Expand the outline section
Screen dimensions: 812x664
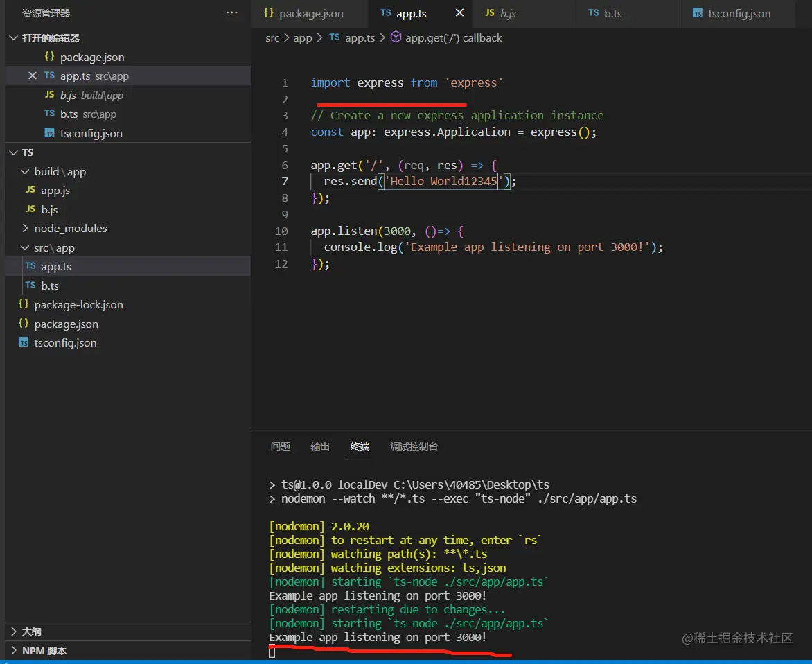coord(13,631)
